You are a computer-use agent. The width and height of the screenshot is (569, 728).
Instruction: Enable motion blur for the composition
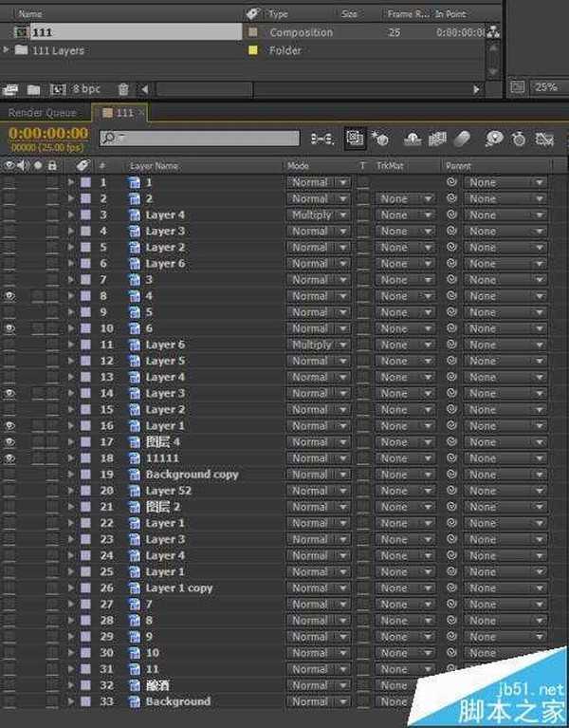point(462,139)
